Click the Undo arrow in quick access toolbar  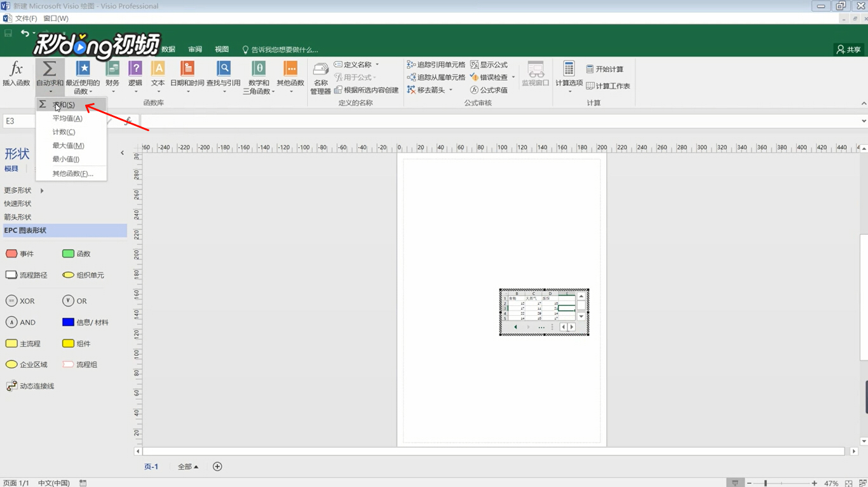point(25,33)
